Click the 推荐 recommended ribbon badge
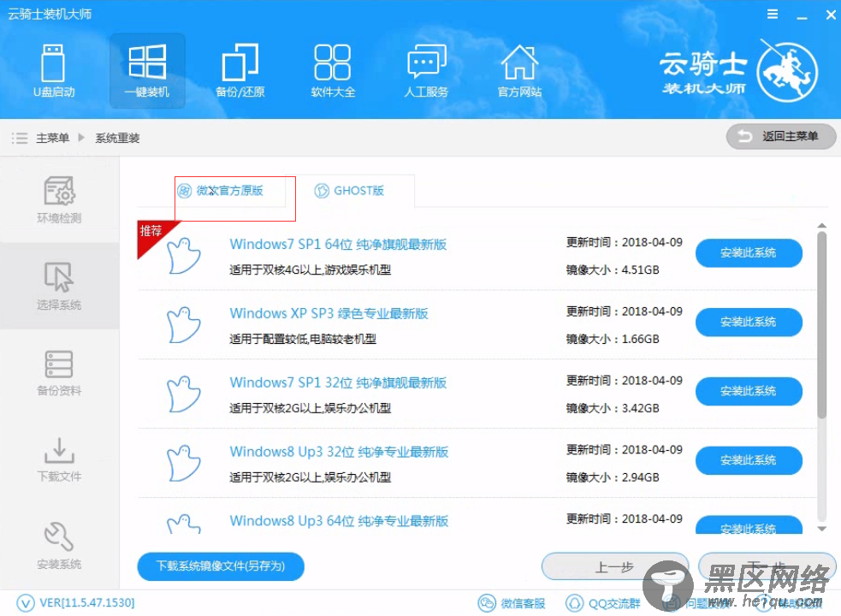Image resolution: width=841 pixels, height=616 pixels. 152,235
